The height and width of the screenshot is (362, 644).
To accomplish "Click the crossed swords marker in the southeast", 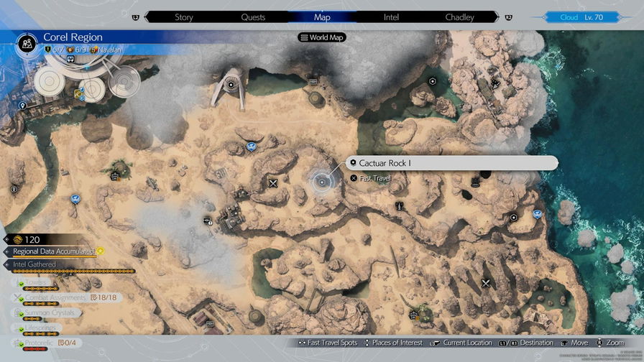I will (487, 283).
